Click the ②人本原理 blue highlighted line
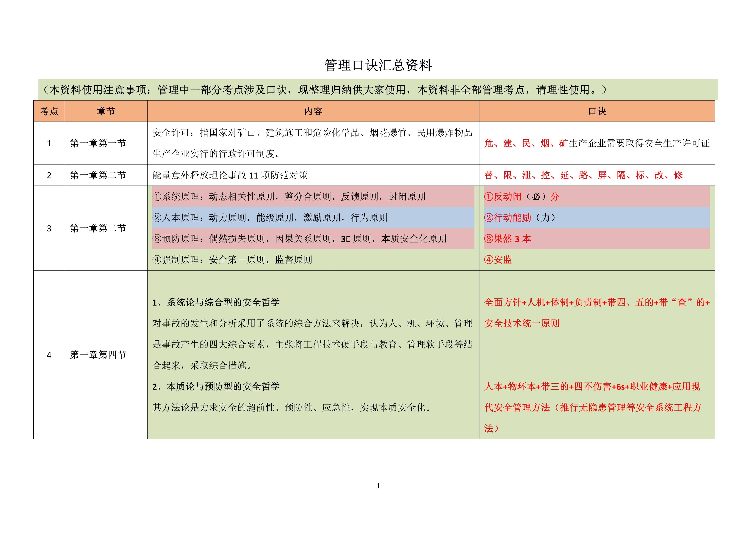Screen dimensions: 756x535 [270, 218]
